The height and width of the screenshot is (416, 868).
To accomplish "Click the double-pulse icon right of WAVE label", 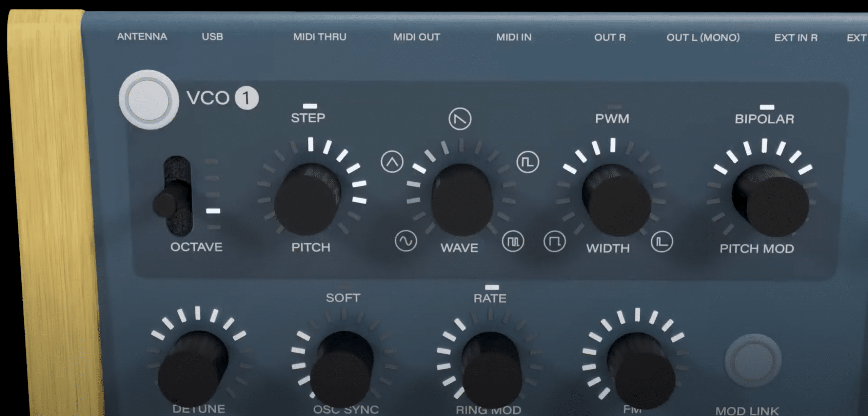I will coord(513,241).
